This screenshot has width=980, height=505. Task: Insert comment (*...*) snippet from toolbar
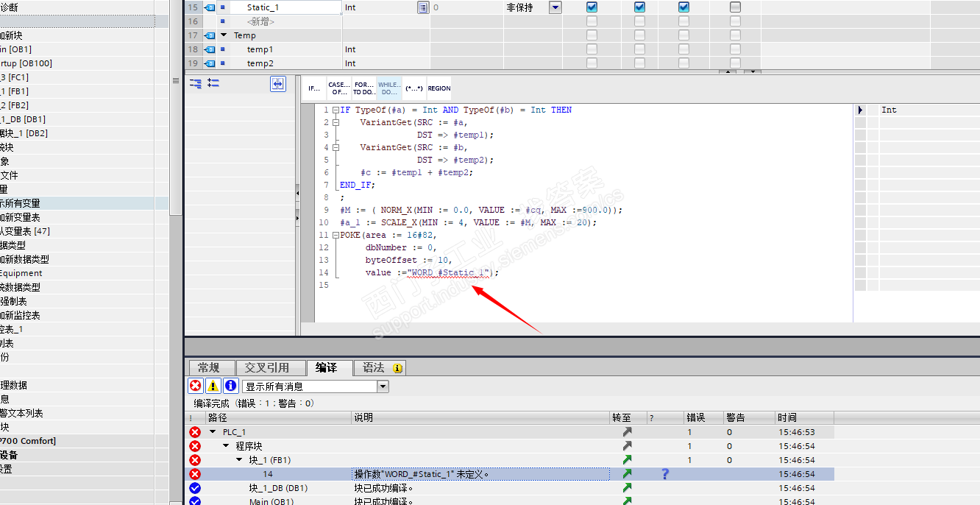click(x=414, y=88)
